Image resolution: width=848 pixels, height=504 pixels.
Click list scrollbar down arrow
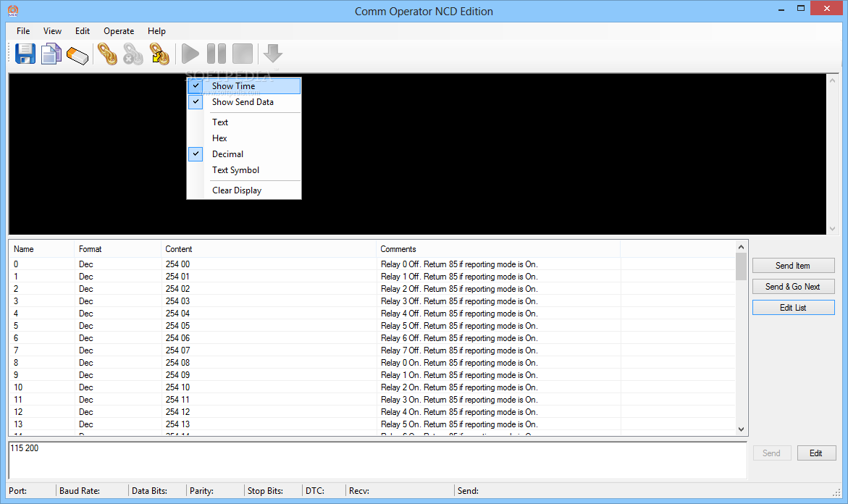point(742,429)
